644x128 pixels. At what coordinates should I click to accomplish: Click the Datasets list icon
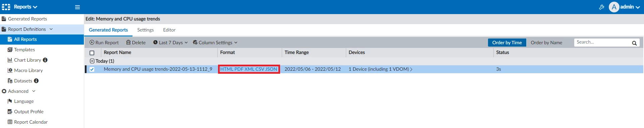click(10, 81)
